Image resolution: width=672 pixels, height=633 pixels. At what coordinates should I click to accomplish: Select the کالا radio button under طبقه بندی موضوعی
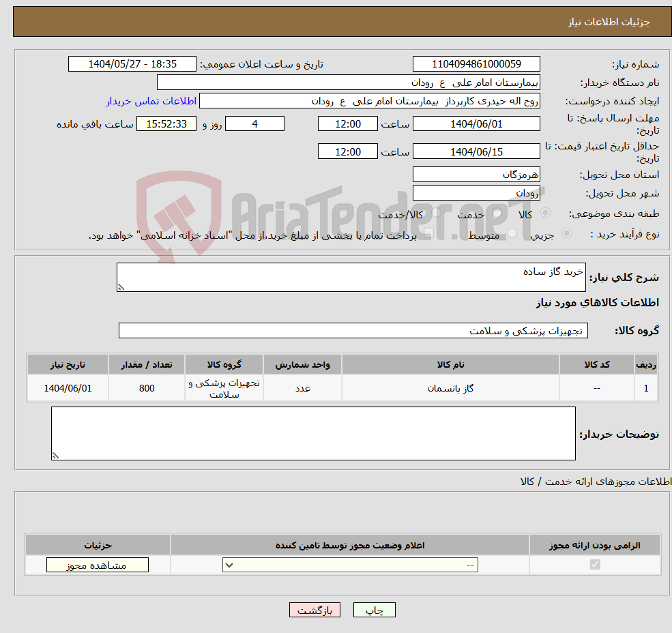[x=546, y=214]
